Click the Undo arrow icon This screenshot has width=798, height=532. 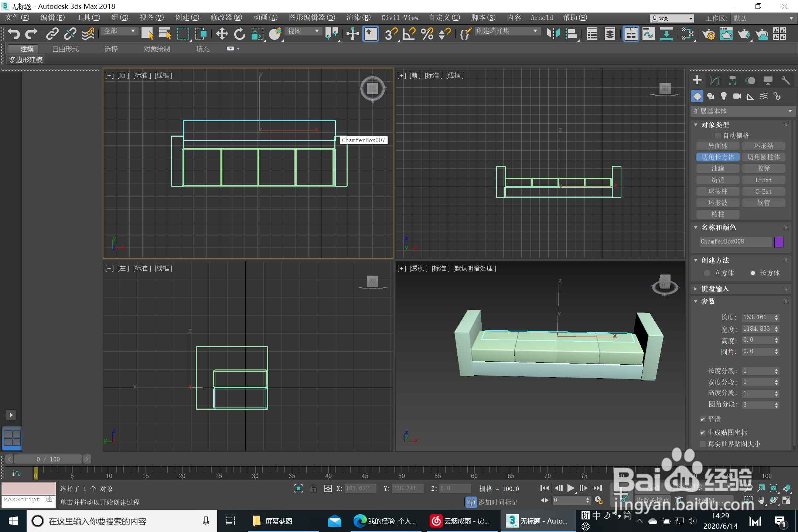pos(14,34)
